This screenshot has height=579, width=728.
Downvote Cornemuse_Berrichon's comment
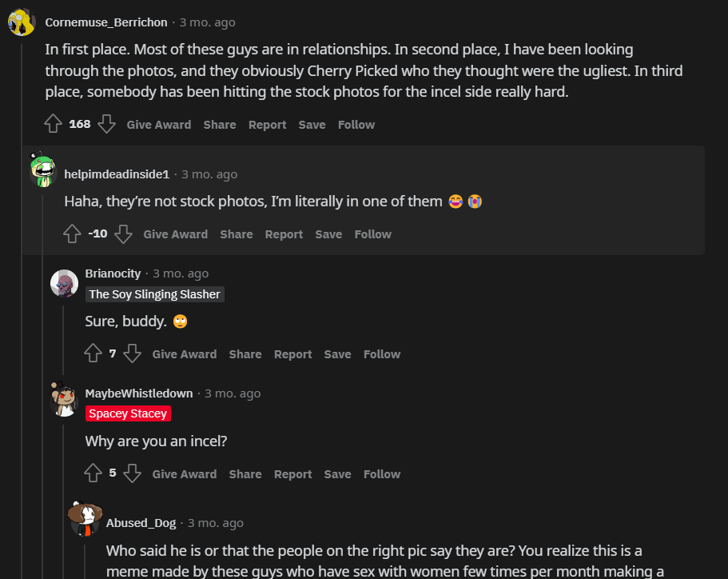click(107, 124)
